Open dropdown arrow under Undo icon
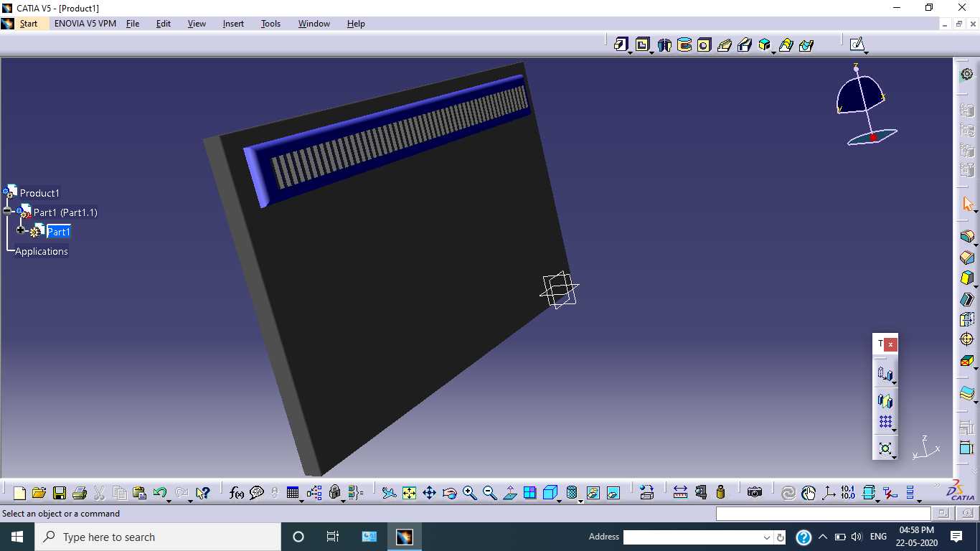The width and height of the screenshot is (980, 551). click(169, 501)
